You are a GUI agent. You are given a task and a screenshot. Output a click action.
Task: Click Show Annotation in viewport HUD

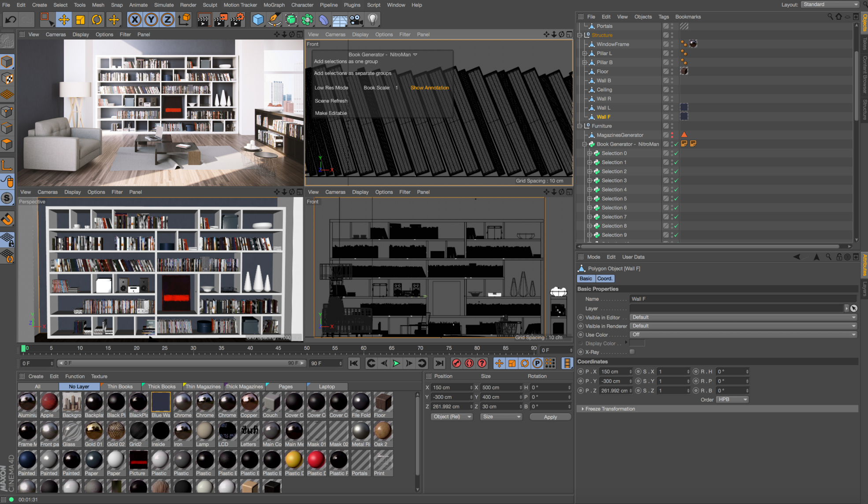click(x=429, y=88)
